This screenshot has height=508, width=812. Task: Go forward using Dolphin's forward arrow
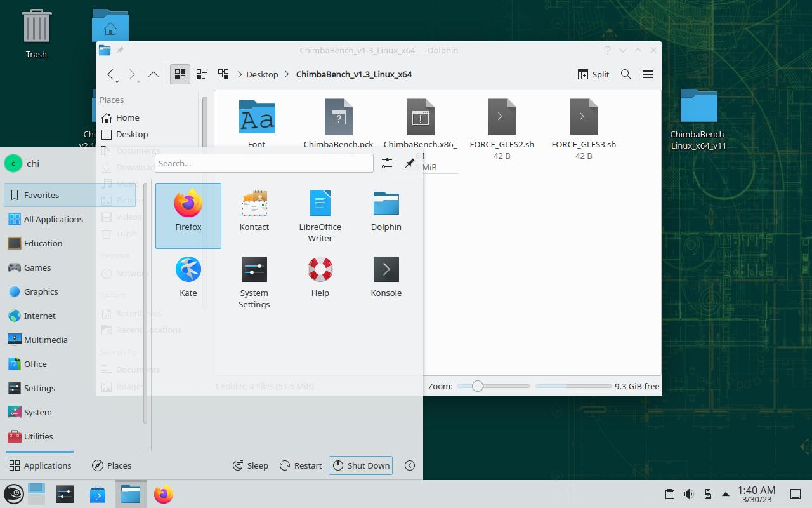coord(133,74)
